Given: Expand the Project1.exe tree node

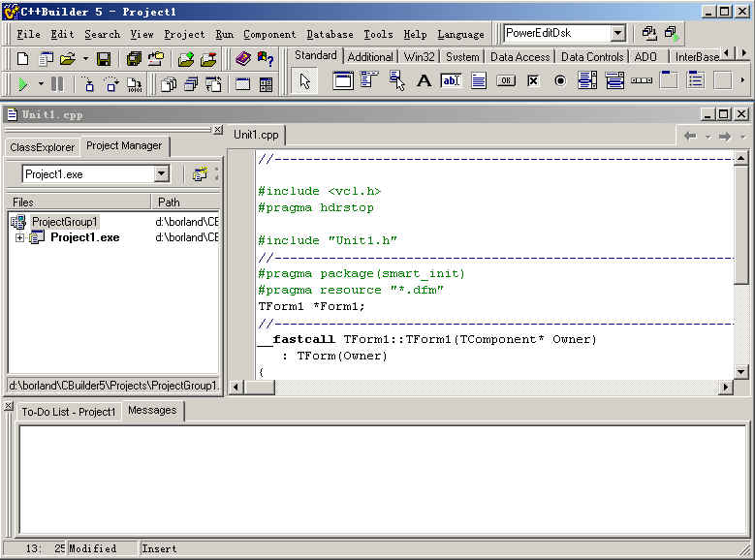Looking at the screenshot, I should (x=19, y=237).
